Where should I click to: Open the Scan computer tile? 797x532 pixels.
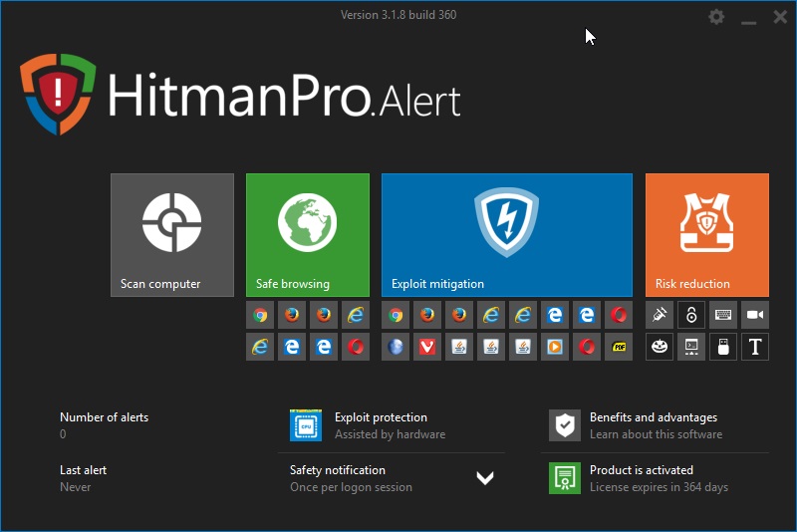point(172,235)
